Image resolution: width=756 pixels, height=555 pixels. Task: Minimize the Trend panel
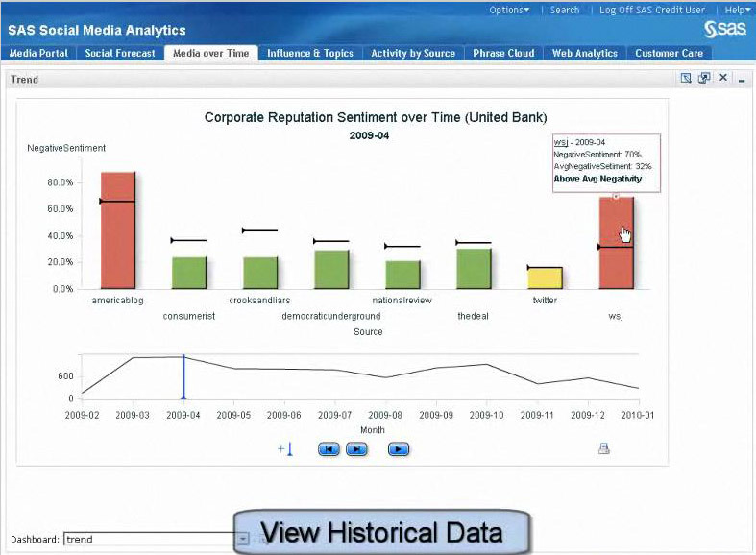click(742, 81)
